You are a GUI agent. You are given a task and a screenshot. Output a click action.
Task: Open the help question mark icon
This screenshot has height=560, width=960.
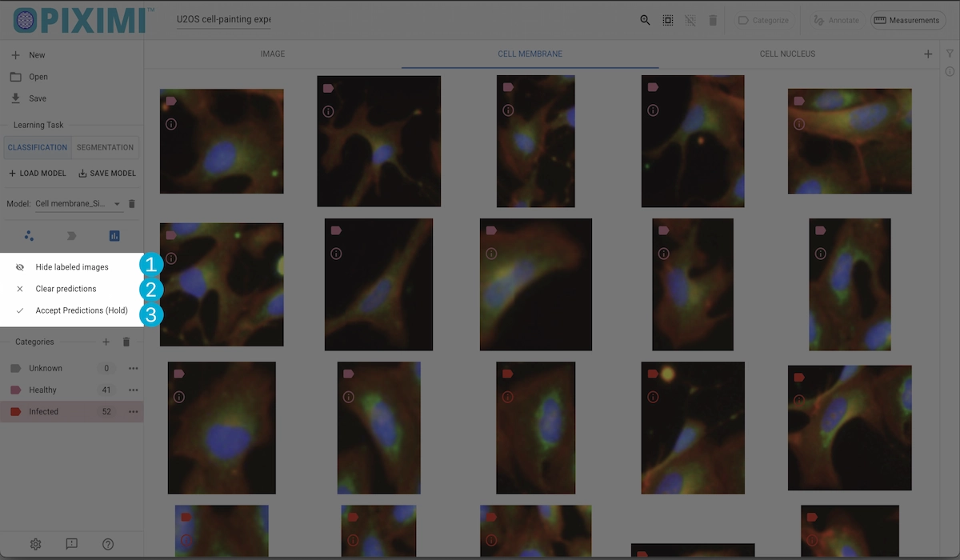click(108, 544)
